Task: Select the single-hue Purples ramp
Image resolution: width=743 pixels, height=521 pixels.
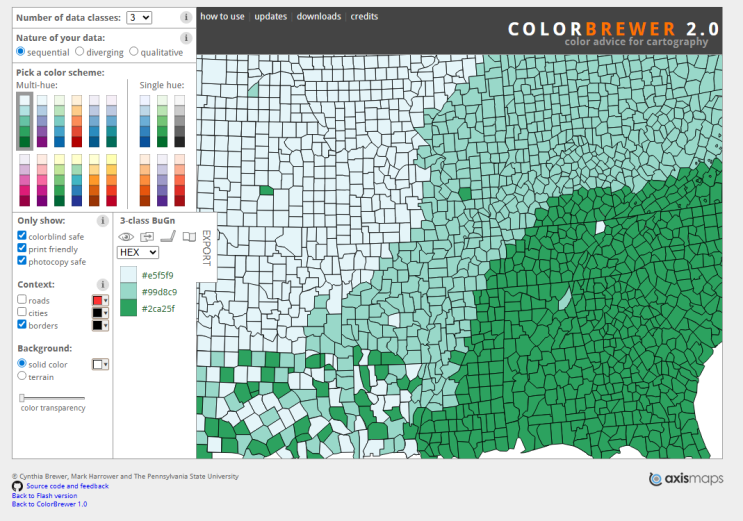Action: [162, 180]
